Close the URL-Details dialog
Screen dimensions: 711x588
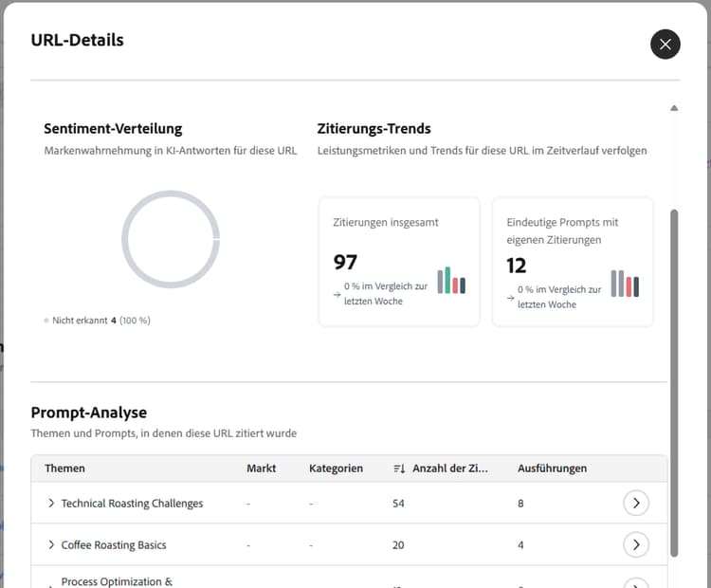coord(665,44)
